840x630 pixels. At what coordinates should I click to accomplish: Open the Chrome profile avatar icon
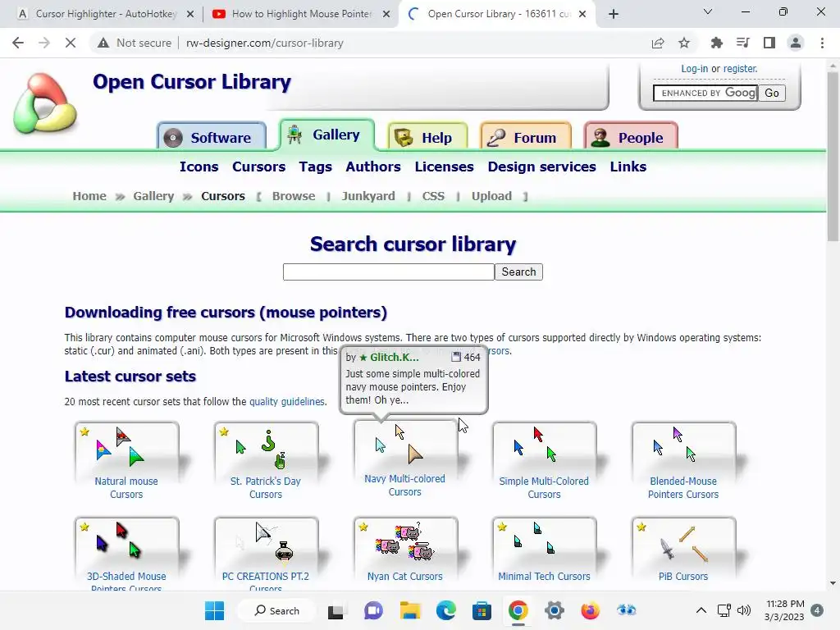pyautogui.click(x=796, y=43)
